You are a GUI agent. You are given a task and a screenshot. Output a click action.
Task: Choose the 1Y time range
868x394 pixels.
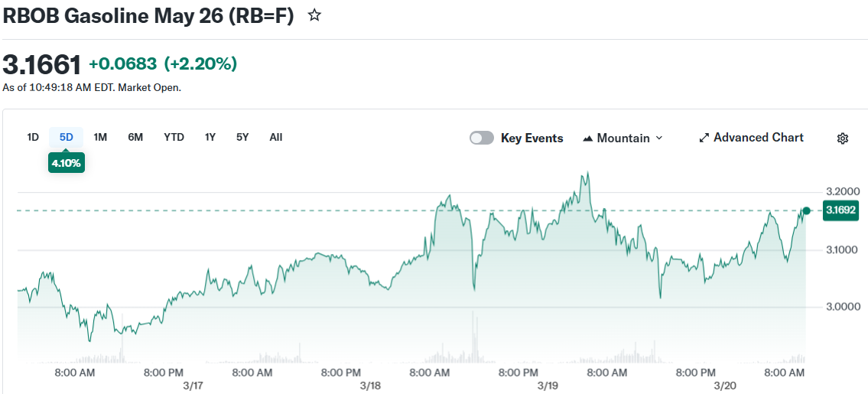click(210, 138)
